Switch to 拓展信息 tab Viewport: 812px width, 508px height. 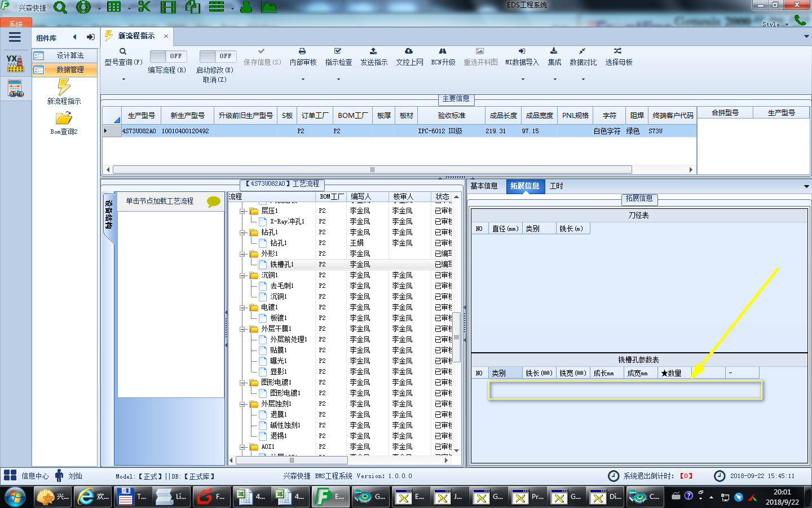525,186
